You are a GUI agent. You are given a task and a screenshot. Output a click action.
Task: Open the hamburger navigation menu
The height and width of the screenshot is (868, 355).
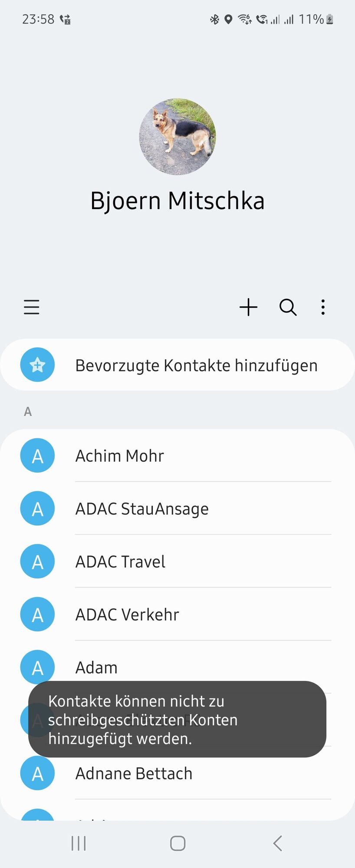(x=32, y=307)
